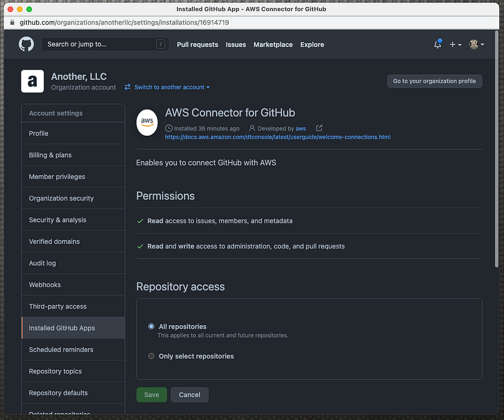Click the clock icon beside Installed
Screen dimensions: 504x420
coord(169,128)
